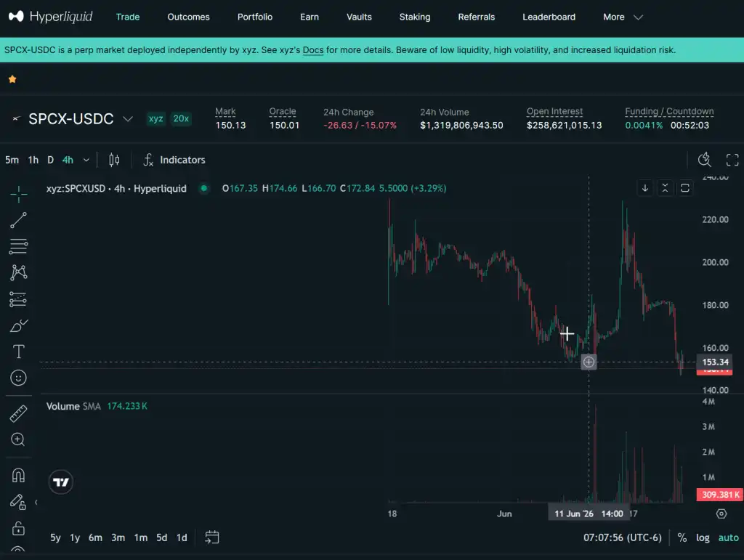The width and height of the screenshot is (744, 560).
Task: Click the Volume SMA indicator label
Action: (x=73, y=406)
